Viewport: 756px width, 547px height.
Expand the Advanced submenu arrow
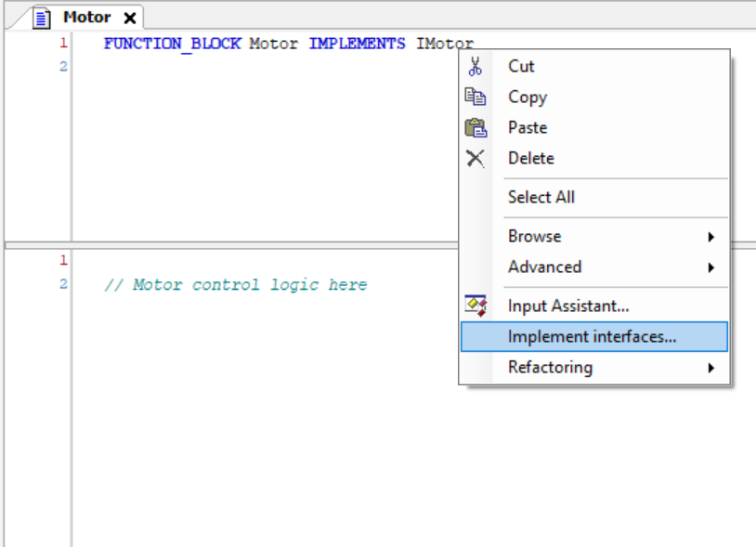click(x=711, y=267)
